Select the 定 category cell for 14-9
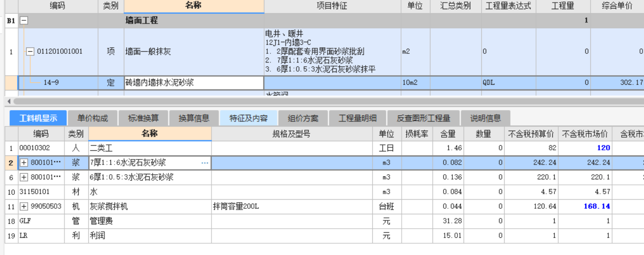The image size is (644, 255). point(111,83)
